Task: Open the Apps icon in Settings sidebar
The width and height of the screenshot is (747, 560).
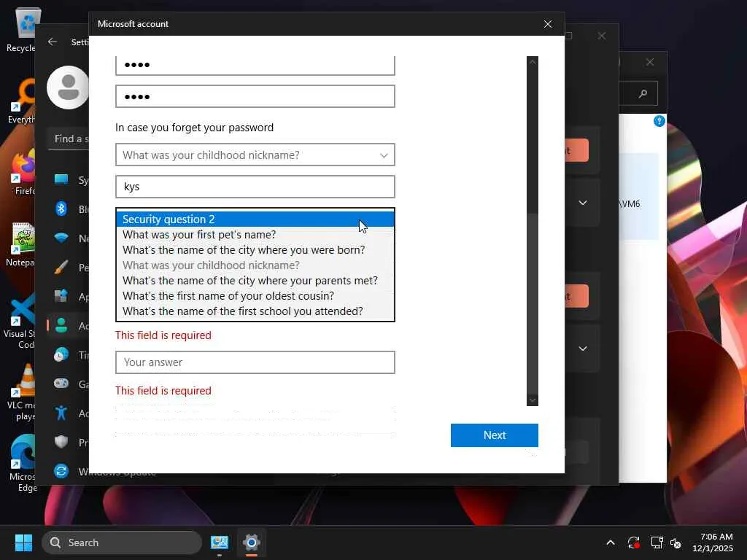Action: point(61,296)
